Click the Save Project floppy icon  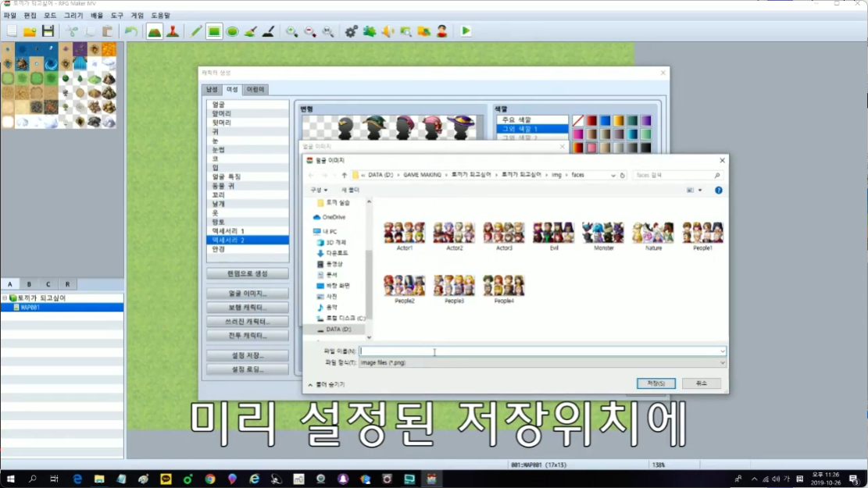(x=48, y=31)
